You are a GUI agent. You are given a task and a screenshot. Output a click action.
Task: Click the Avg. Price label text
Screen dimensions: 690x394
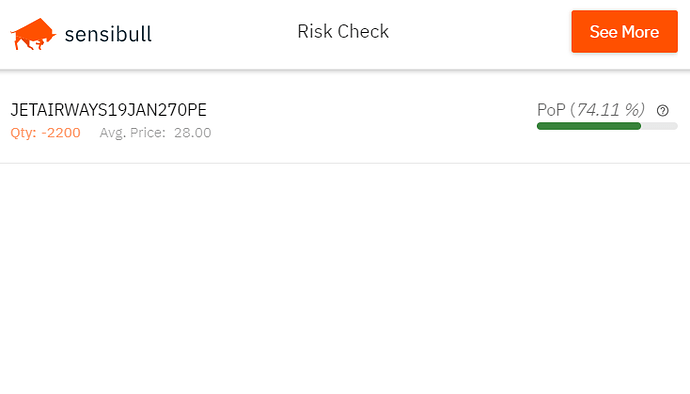tap(132, 133)
